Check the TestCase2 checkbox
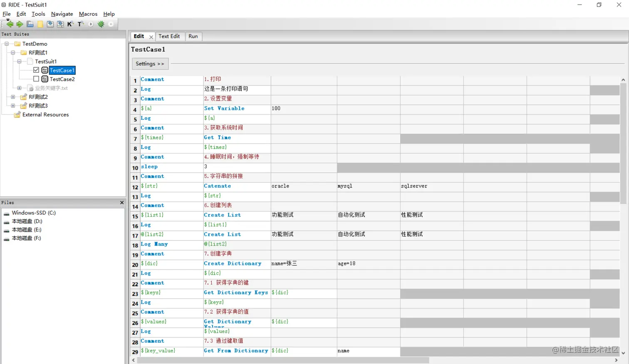The width and height of the screenshot is (629, 364). pos(36,79)
